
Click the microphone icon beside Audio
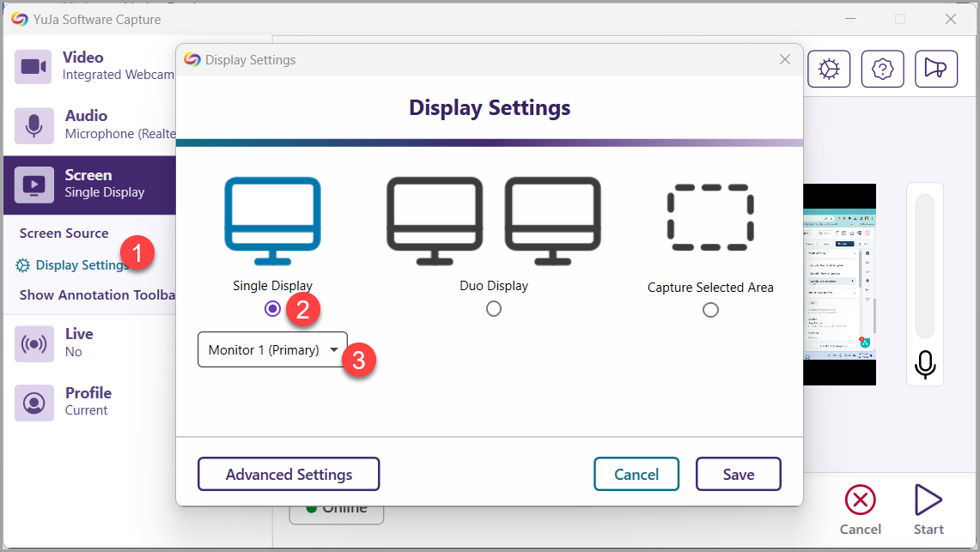click(x=33, y=125)
